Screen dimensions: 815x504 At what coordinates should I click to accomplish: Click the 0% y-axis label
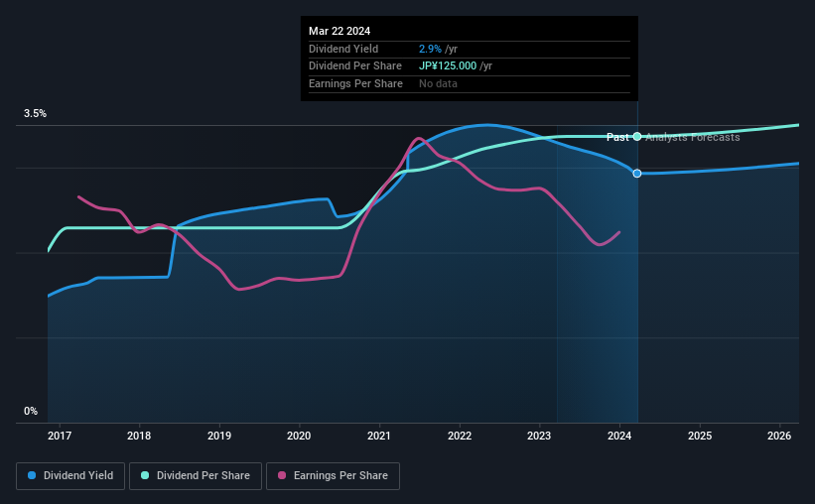31,411
